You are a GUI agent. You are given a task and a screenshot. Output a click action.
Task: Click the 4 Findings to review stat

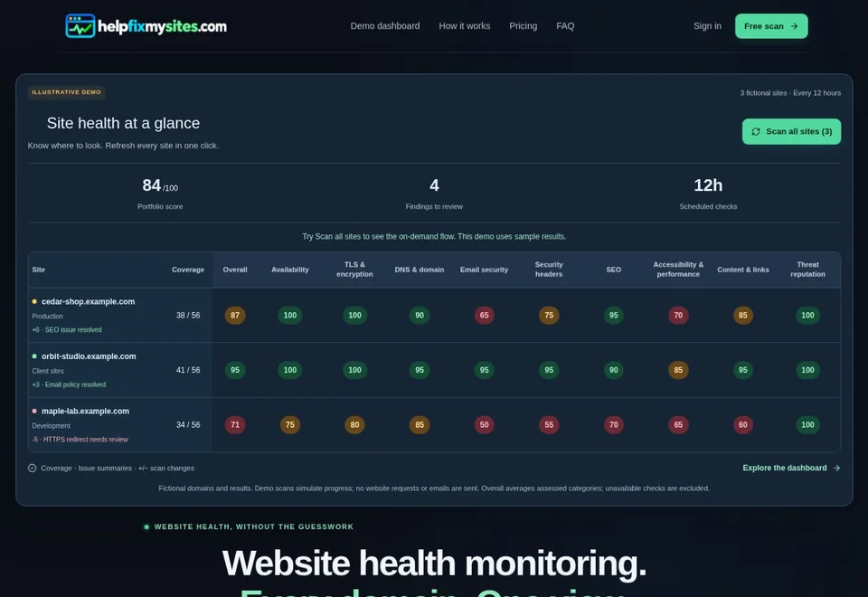coord(434,194)
